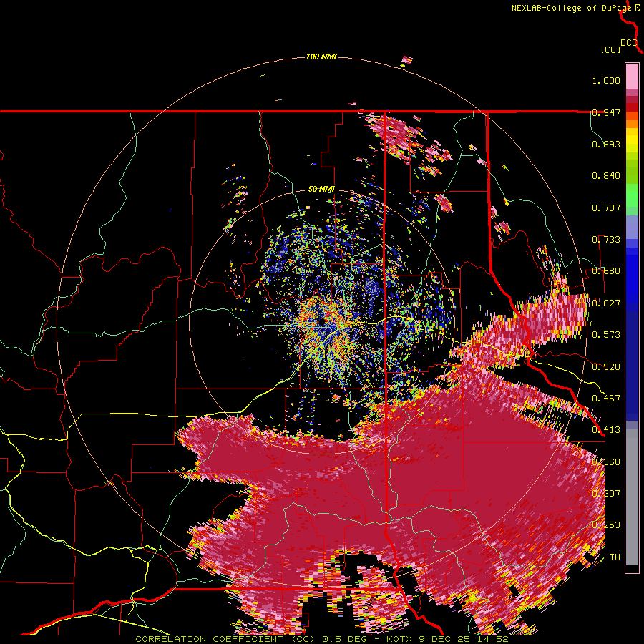The width and height of the screenshot is (644, 644).
Task: Pick the light pink swatch atop color scale
Action: [x=632, y=76]
